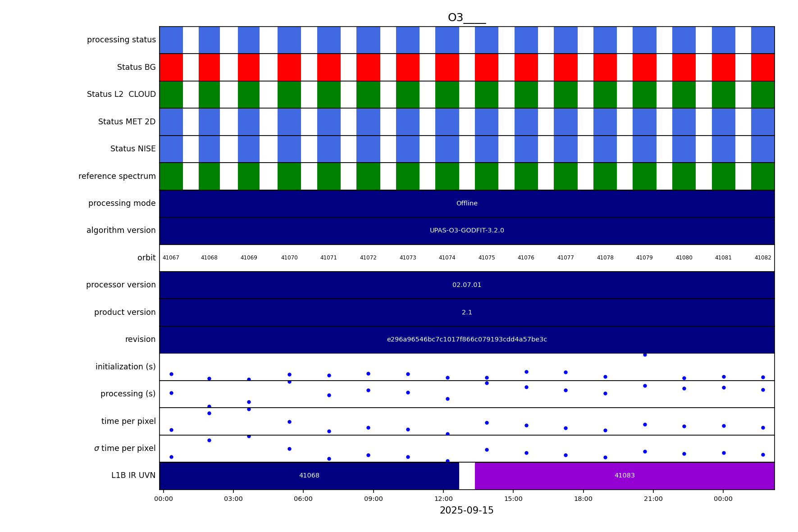Screen dimensions: 798x532
Task: Click the purple L1B segment labeled 41083
Action: pyautogui.click(x=624, y=476)
